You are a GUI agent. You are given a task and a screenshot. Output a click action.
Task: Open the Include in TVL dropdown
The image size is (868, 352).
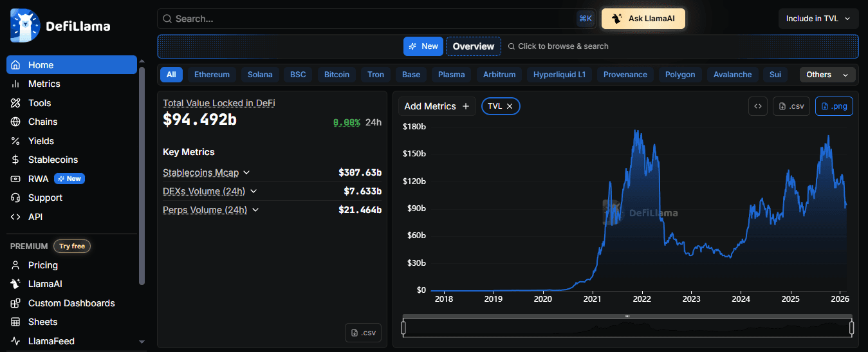[x=818, y=19]
